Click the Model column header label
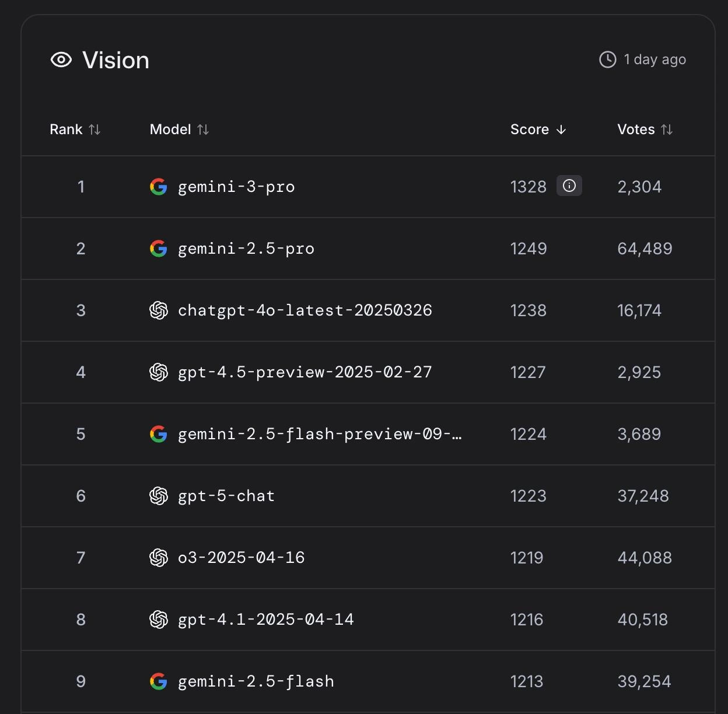Screen dimensions: 728x714 pos(170,129)
